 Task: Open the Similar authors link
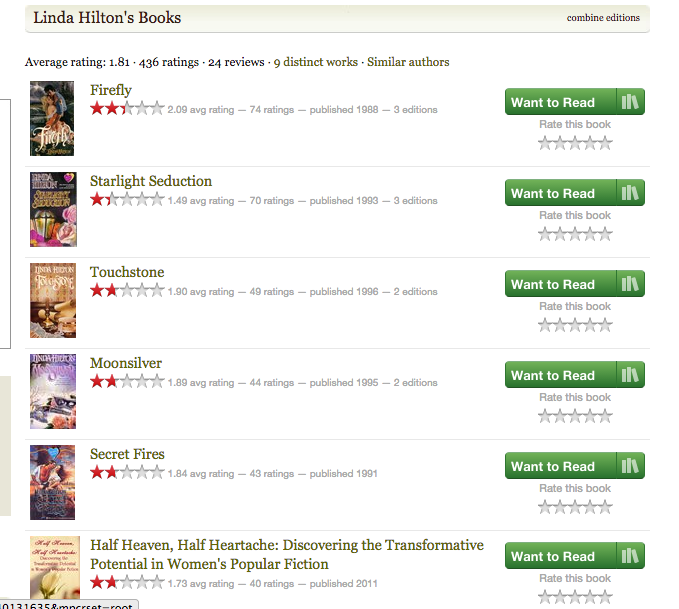click(x=408, y=62)
